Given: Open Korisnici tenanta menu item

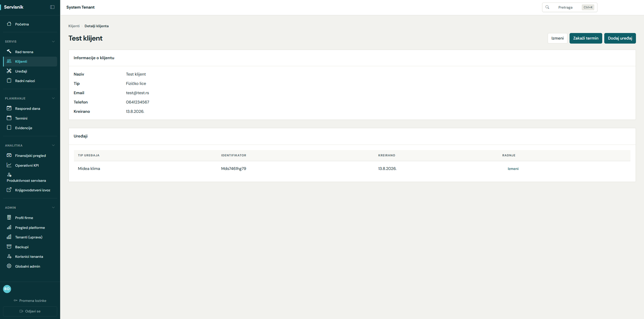Looking at the screenshot, I should tap(30, 257).
